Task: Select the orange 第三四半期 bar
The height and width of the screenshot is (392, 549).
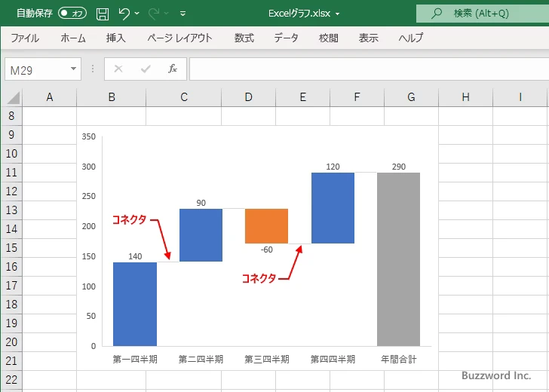Action: click(266, 225)
